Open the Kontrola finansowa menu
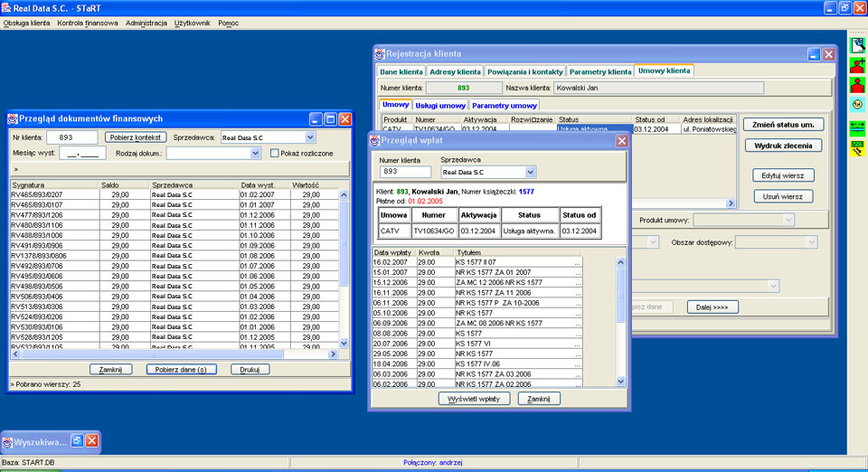Screen dimensions: 868x472 click(88, 23)
